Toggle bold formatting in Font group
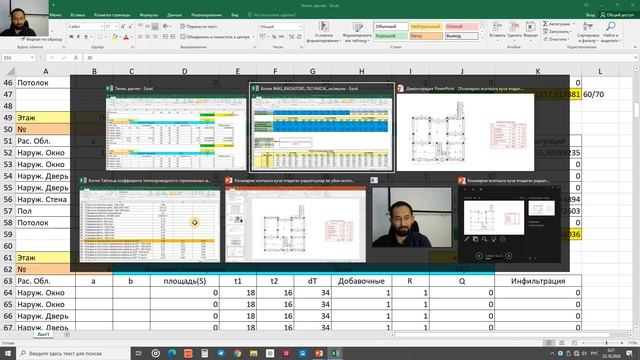This screenshot has width=640, height=360. point(71,37)
